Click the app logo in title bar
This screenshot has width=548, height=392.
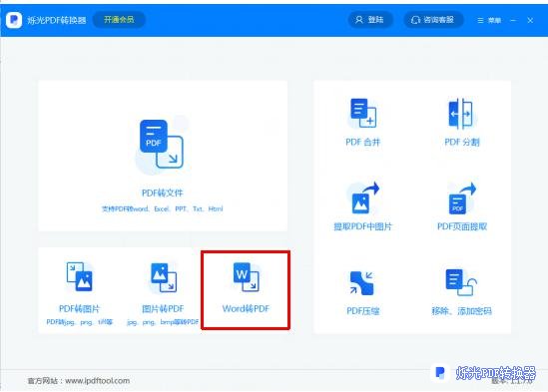pos(14,20)
